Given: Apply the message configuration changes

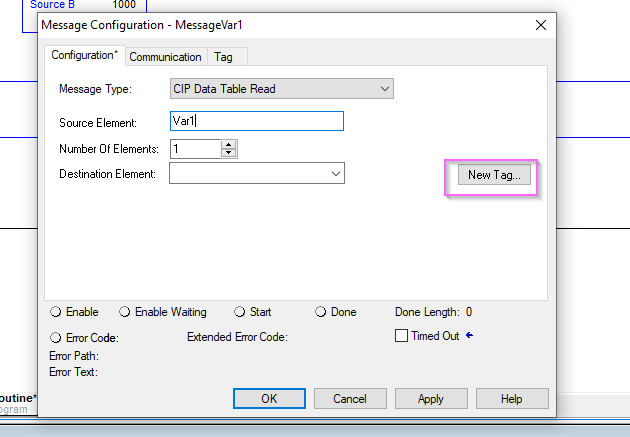Looking at the screenshot, I should (x=431, y=398).
